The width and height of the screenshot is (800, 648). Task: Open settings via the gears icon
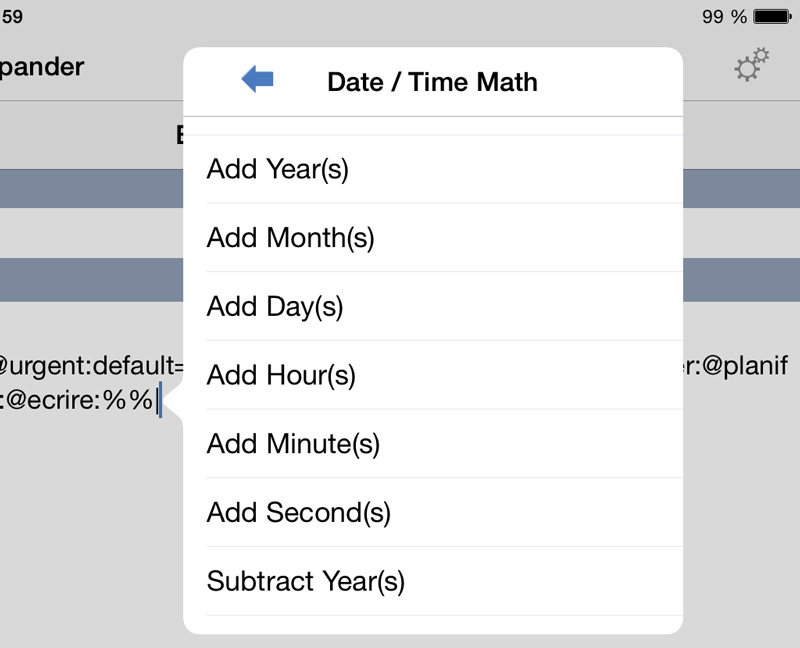pos(752,65)
